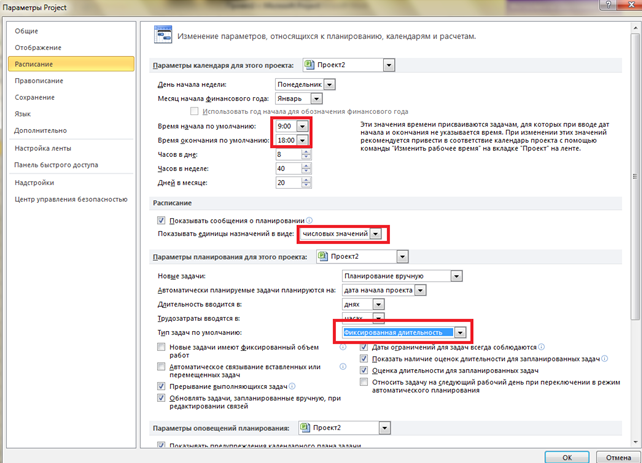The height and width of the screenshot is (463, 642).
Task: Expand scheduling parameters Проект2 dropdown
Action: coord(402,257)
